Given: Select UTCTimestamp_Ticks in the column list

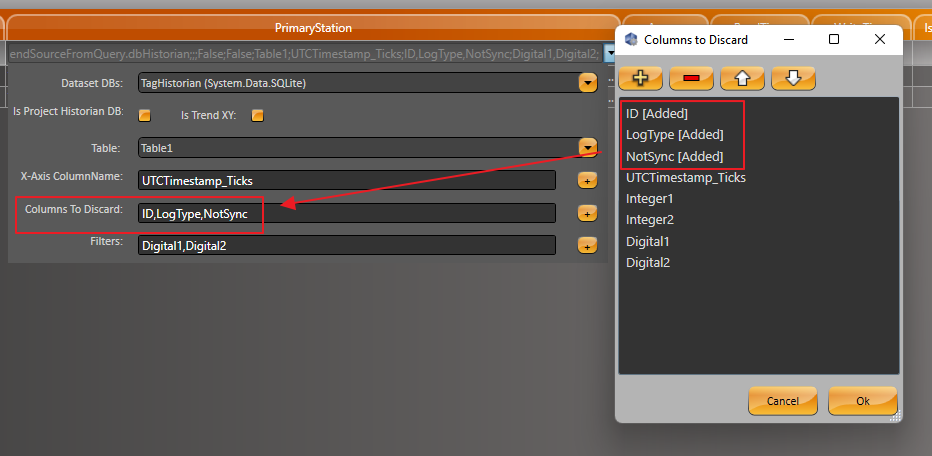Looking at the screenshot, I should pos(686,178).
